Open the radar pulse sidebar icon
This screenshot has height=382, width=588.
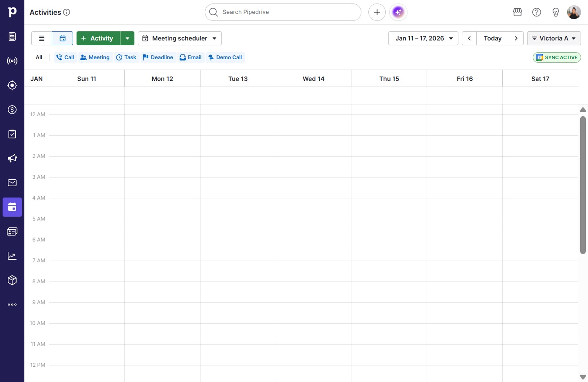[12, 61]
